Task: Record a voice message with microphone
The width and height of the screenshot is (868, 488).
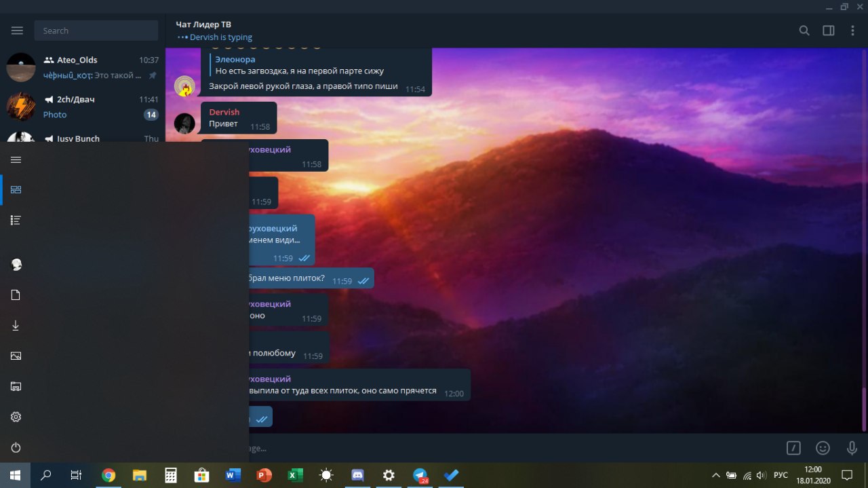Action: click(852, 448)
